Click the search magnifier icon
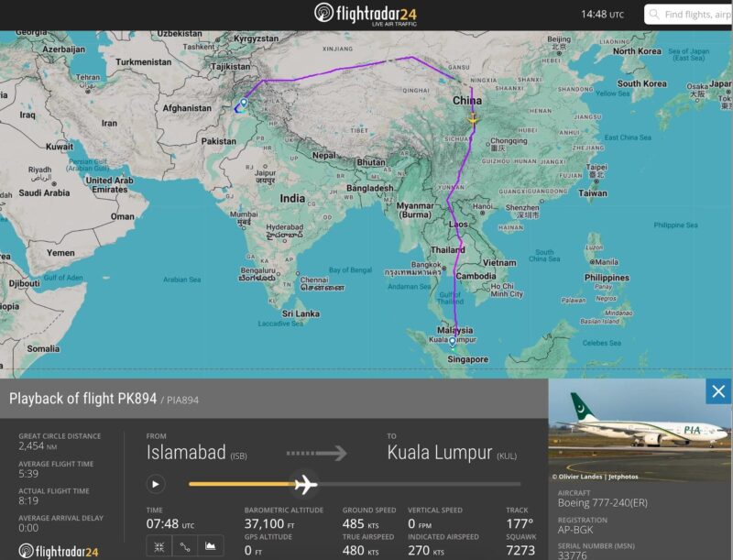Viewport: 733px width, 560px height. (x=655, y=15)
